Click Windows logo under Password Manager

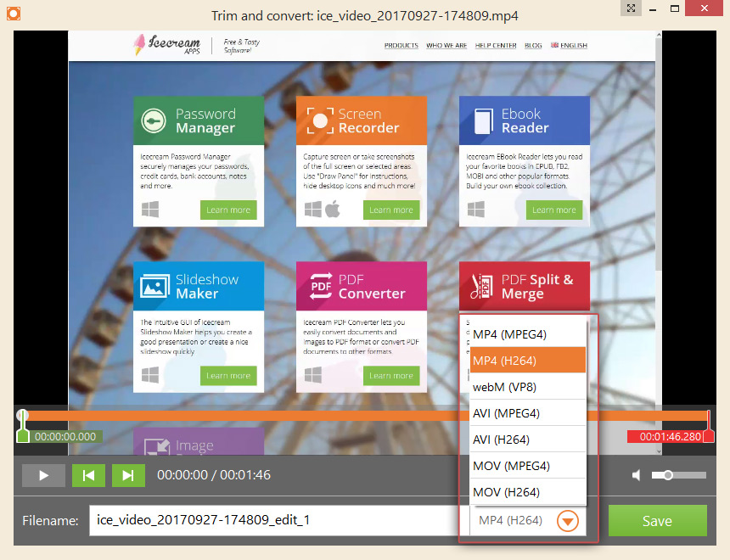[x=150, y=210]
